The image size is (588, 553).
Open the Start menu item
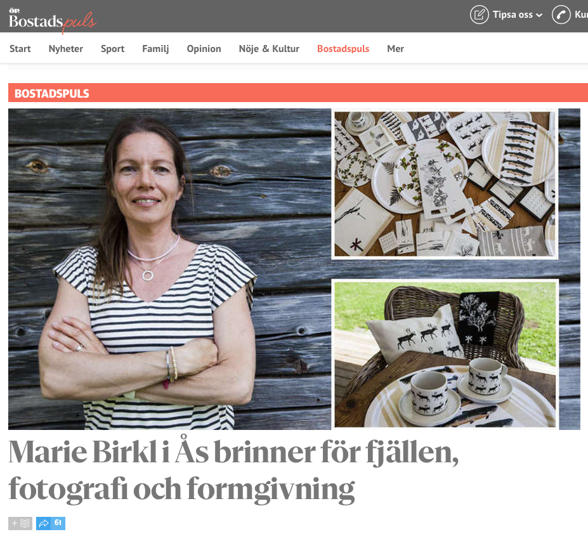point(20,49)
